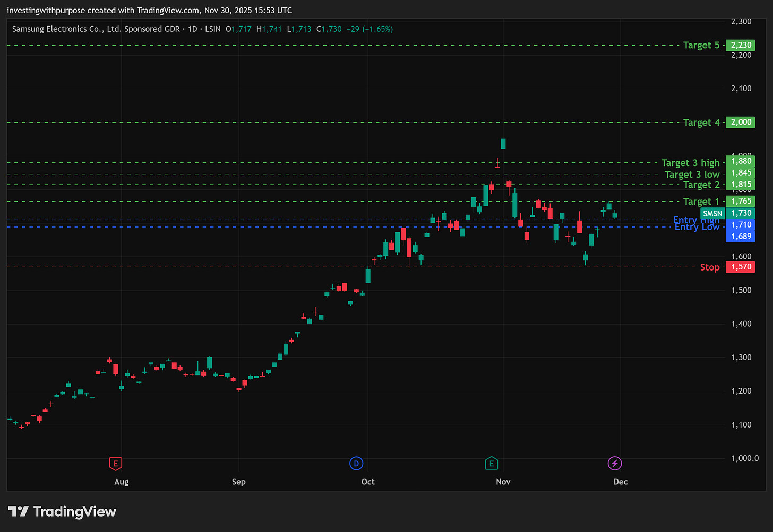Viewport: 773px width, 532px height.
Task: Click the investingwithpurpose TradingView.com attribution text
Action: pos(149,11)
